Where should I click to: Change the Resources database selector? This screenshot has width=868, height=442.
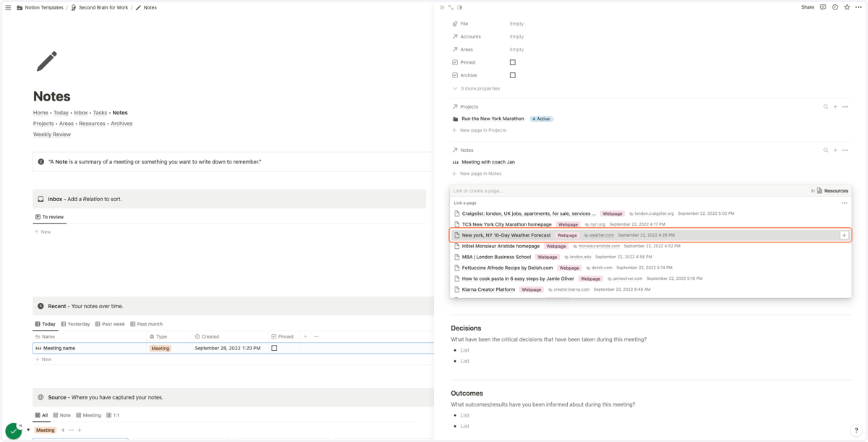(833, 191)
